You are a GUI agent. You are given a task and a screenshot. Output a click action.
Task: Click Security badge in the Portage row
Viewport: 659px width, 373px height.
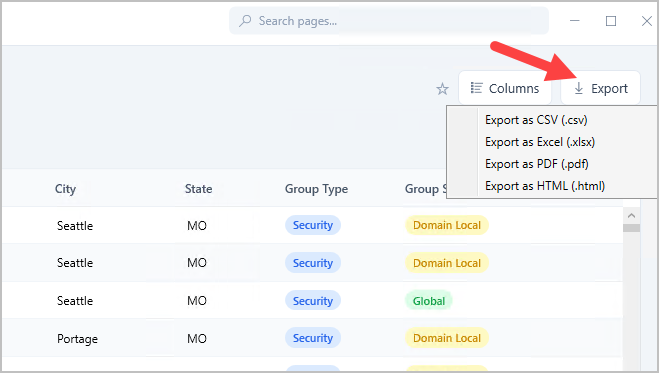tap(313, 338)
